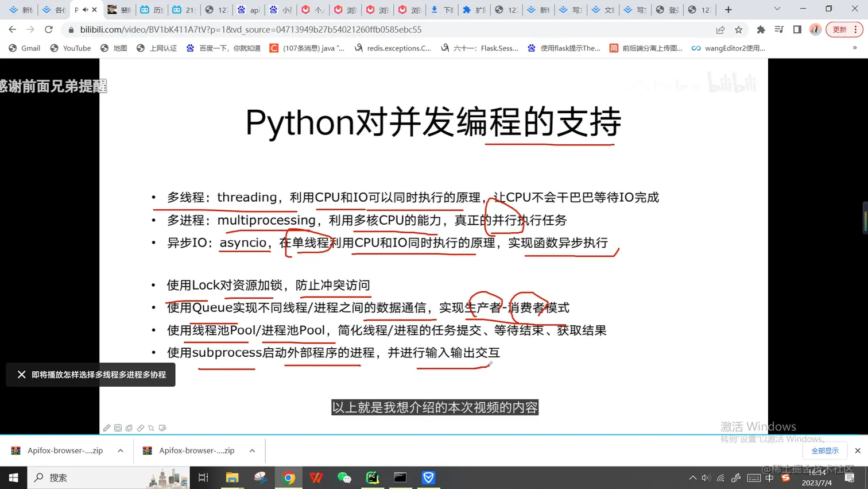Expand options for the first Apifox-browser zip download
The height and width of the screenshot is (489, 868).
click(121, 451)
